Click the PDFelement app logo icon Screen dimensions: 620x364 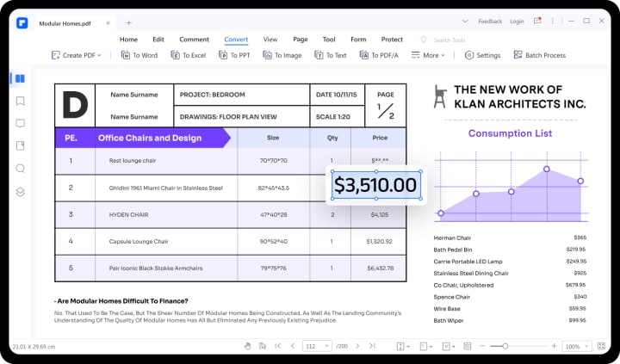(22, 23)
